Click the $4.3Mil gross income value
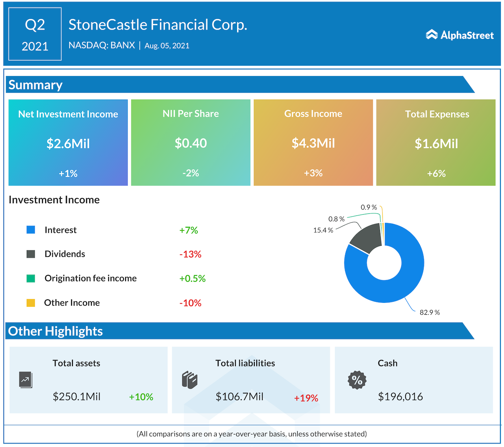 point(313,143)
